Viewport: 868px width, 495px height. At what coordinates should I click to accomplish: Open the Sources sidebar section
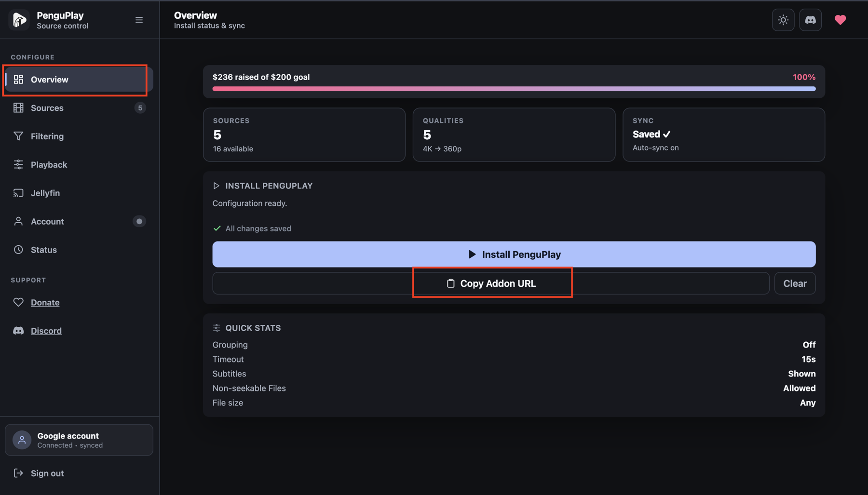coord(79,108)
